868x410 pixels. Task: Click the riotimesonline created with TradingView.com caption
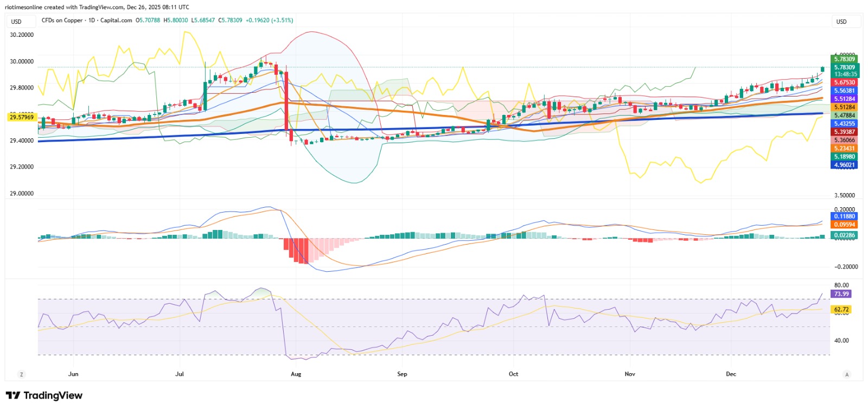[x=97, y=7]
